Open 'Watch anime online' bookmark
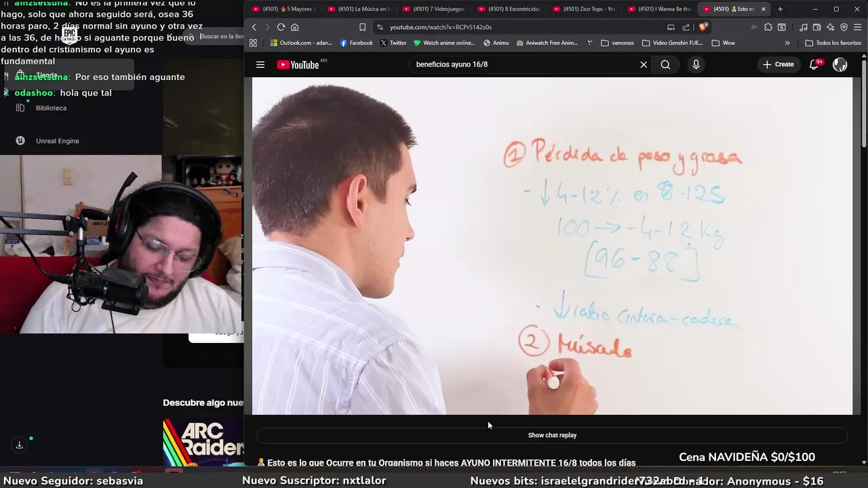The width and height of the screenshot is (868, 488). coord(444,43)
